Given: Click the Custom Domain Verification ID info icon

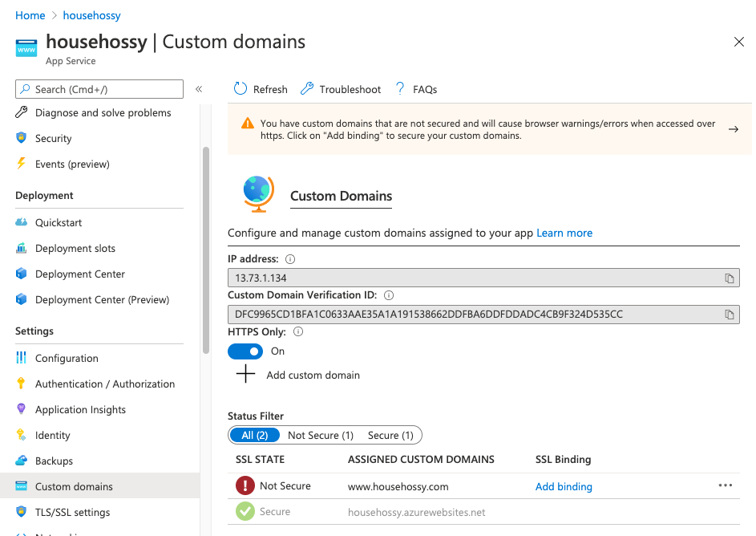Looking at the screenshot, I should pyautogui.click(x=389, y=295).
